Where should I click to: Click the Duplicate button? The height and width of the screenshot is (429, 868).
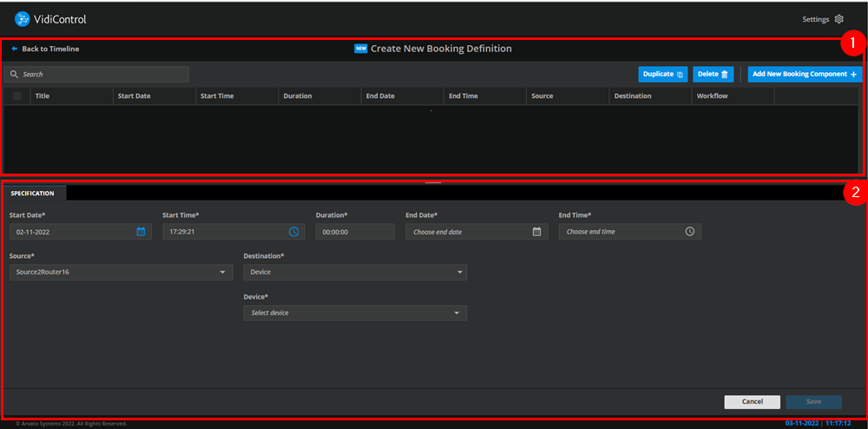(664, 75)
